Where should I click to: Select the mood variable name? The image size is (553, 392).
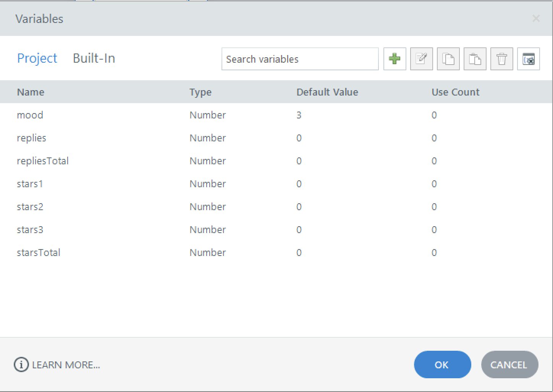click(x=30, y=115)
